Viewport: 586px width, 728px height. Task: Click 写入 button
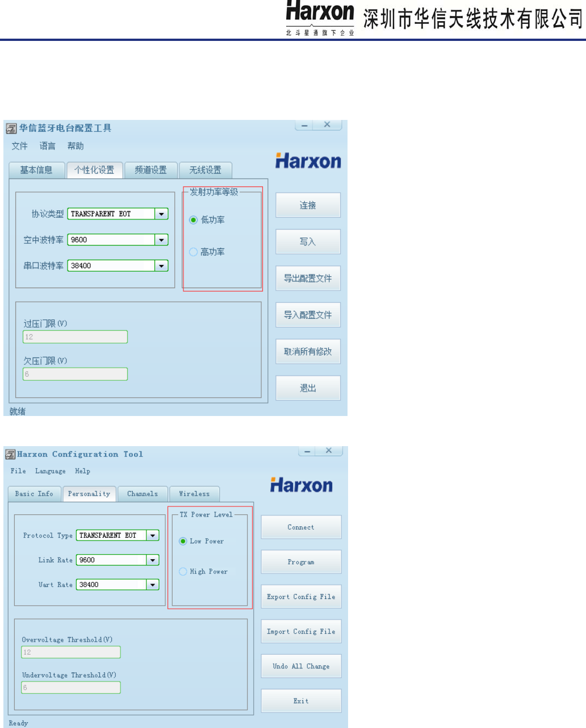308,242
